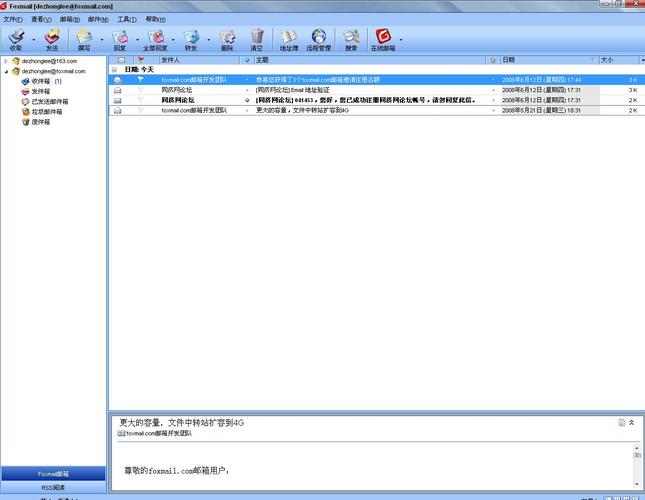Toggle flag on the 更大的容量 message row
Screen dimensions: 645x500
(x=140, y=110)
